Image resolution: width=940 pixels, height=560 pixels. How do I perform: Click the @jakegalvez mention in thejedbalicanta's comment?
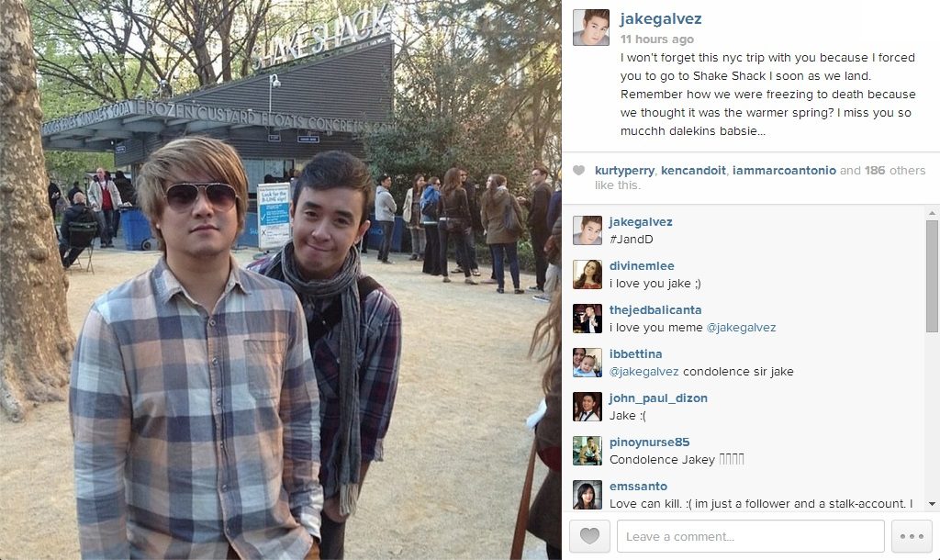tap(741, 328)
